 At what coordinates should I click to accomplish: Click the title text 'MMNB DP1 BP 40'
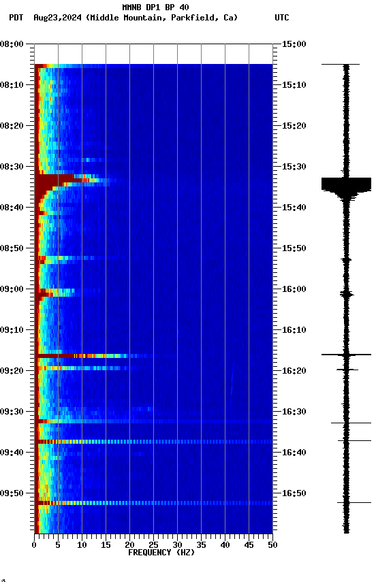[x=155, y=7]
